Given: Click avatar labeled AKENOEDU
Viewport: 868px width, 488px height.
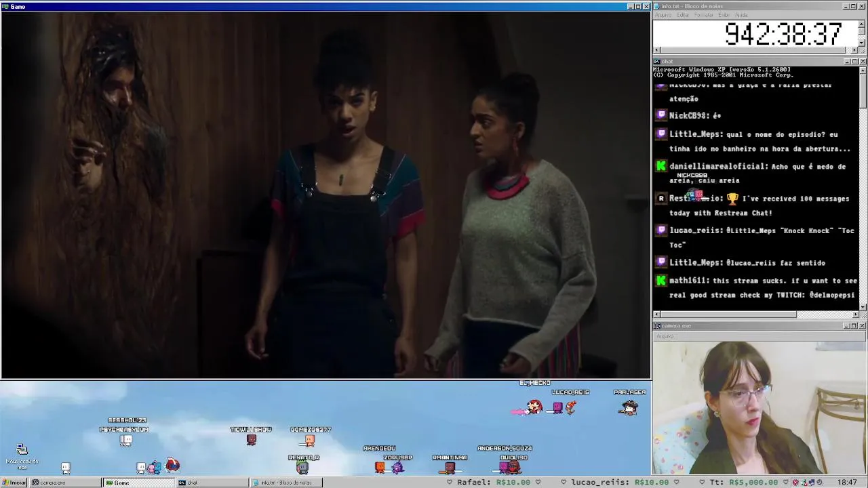Looking at the screenshot, I should (x=380, y=467).
